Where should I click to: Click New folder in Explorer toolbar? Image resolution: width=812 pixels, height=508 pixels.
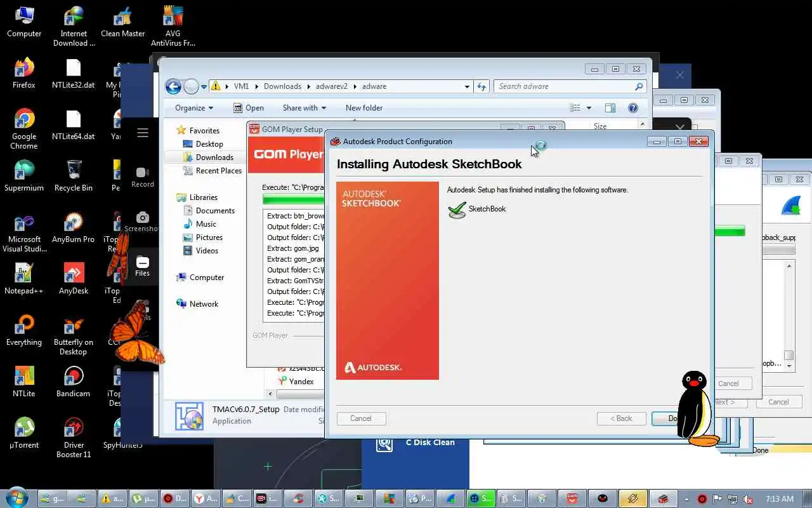[364, 108]
